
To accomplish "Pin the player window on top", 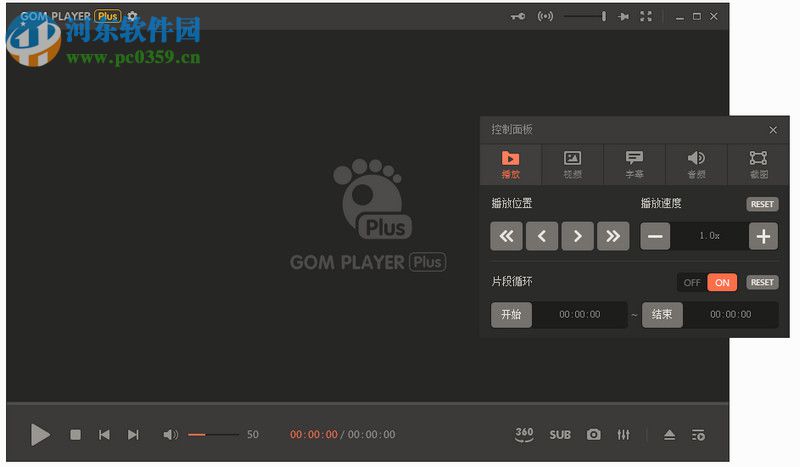I will [x=623, y=16].
